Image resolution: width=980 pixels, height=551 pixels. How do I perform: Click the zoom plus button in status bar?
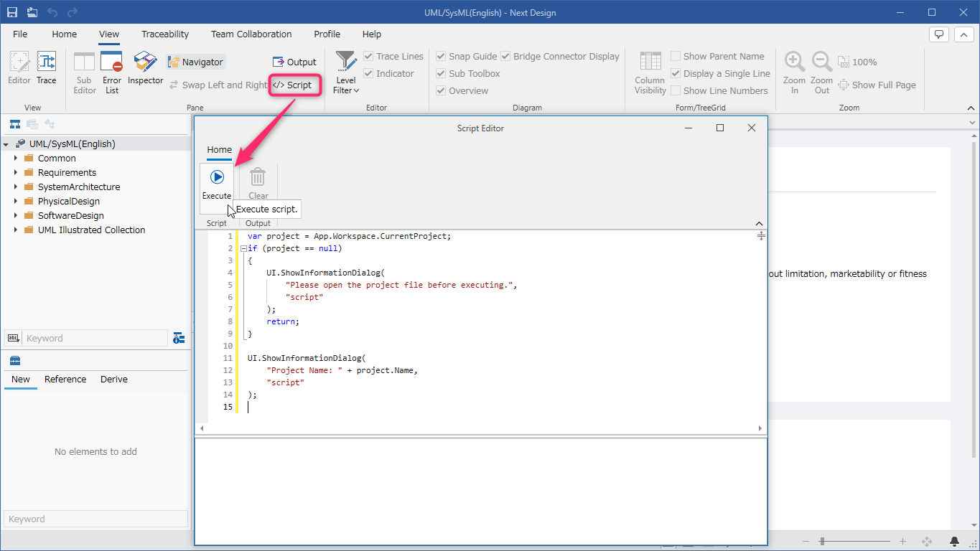[903, 541]
